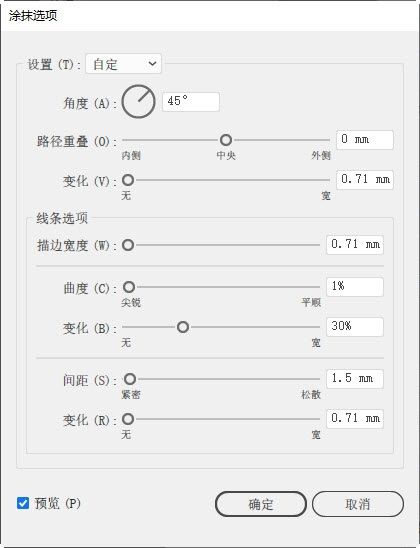The height and width of the screenshot is (548, 420).
Task: Click the 变化 (R) value field
Action: click(355, 419)
